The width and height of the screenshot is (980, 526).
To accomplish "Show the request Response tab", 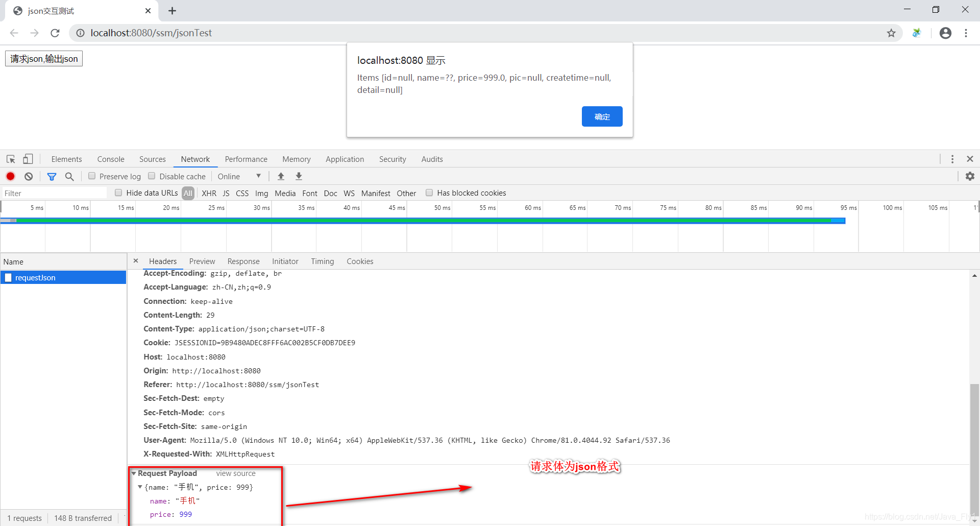I will point(243,261).
